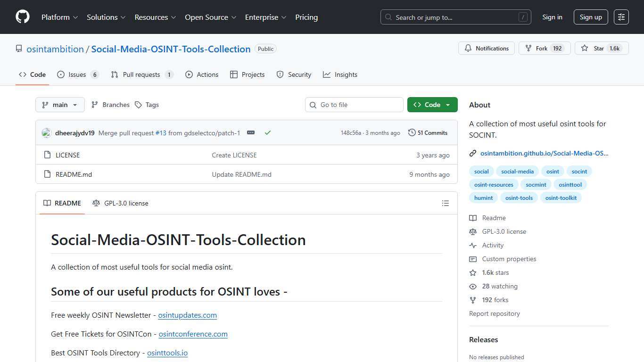Open the commit history clock icon

click(x=411, y=132)
